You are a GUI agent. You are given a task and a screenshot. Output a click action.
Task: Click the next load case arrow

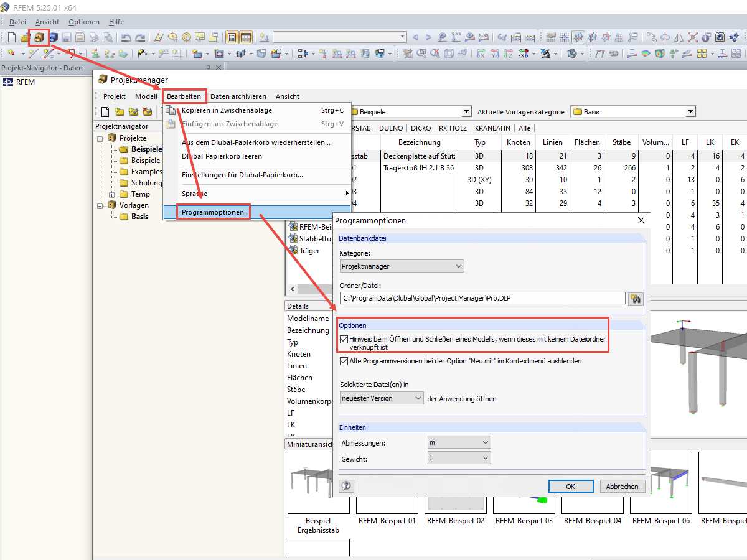click(x=428, y=37)
